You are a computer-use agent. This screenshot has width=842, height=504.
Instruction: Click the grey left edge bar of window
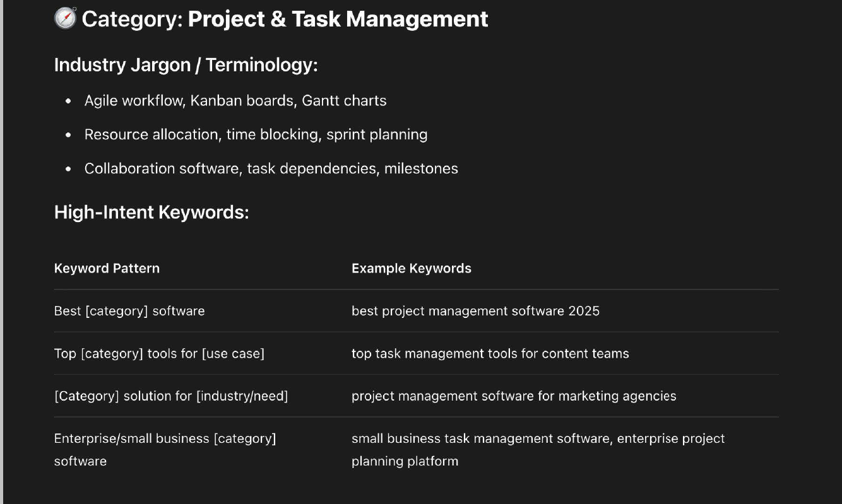tap(1, 252)
